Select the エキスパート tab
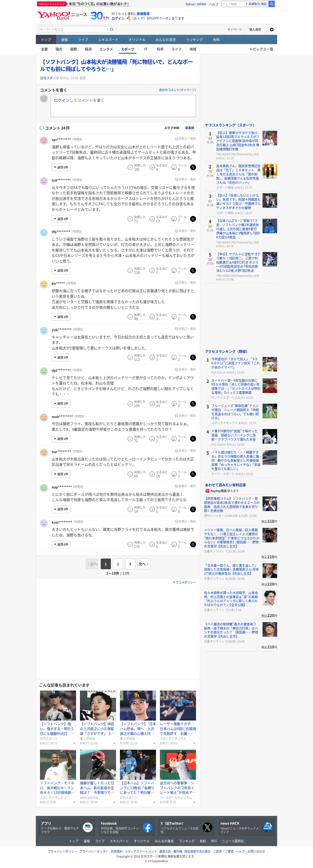The image size is (313, 868). 108,40
